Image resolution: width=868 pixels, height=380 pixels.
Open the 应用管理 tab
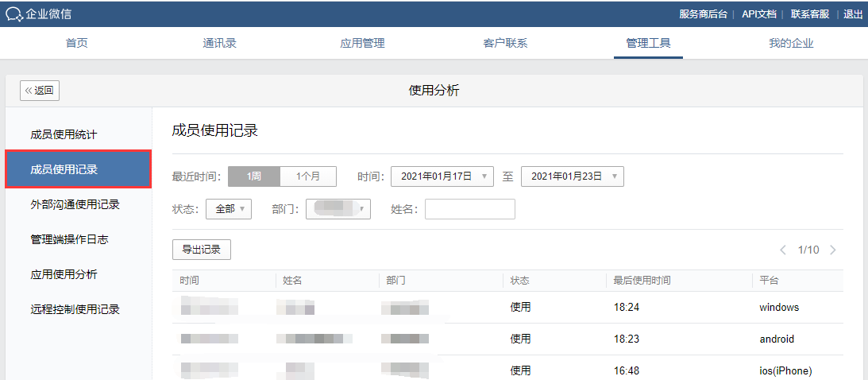pyautogui.click(x=362, y=43)
